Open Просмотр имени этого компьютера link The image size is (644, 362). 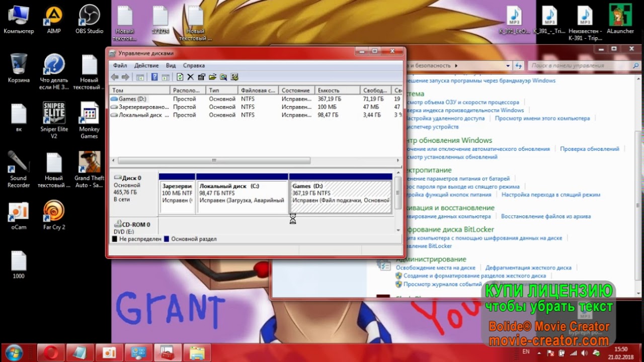click(x=542, y=118)
